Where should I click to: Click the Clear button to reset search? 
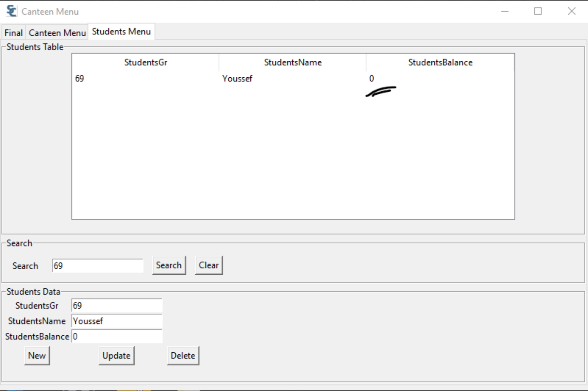point(209,265)
